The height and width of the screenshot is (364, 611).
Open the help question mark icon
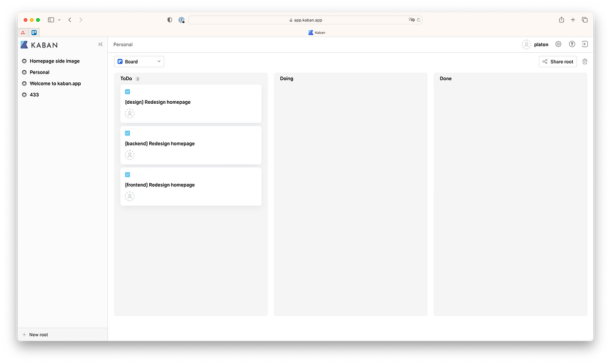coord(572,44)
